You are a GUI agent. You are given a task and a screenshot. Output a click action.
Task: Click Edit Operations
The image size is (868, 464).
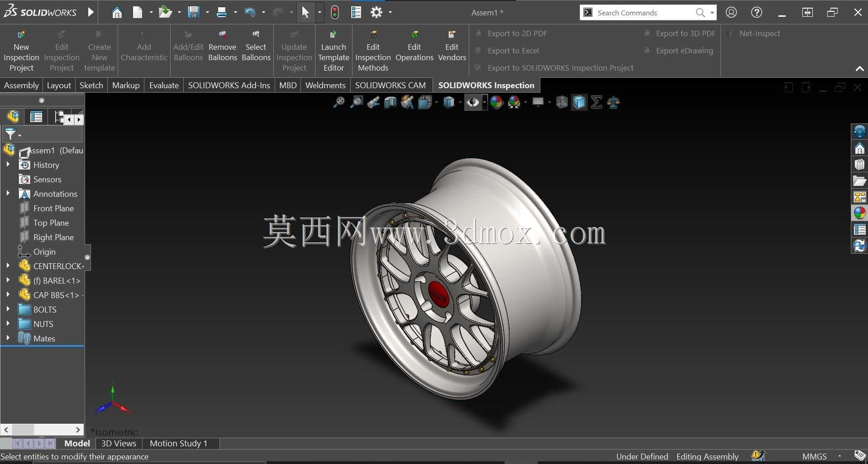click(x=415, y=46)
